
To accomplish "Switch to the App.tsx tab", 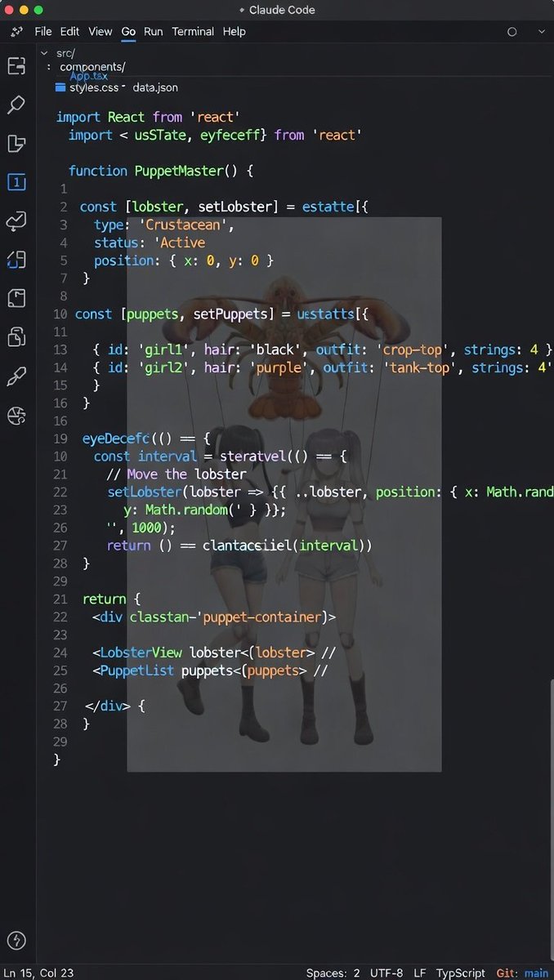I will [88, 77].
